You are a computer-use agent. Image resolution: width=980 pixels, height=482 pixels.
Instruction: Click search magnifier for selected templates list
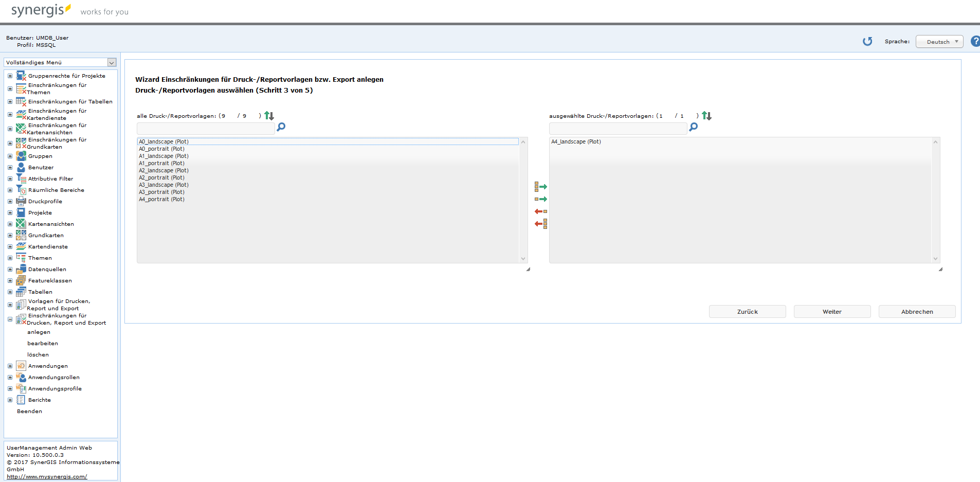pos(693,127)
